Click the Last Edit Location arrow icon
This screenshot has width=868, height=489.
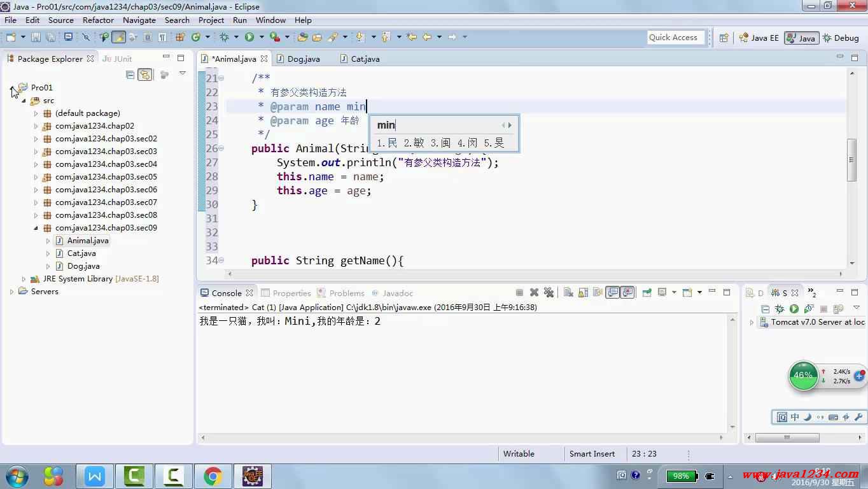tap(412, 38)
